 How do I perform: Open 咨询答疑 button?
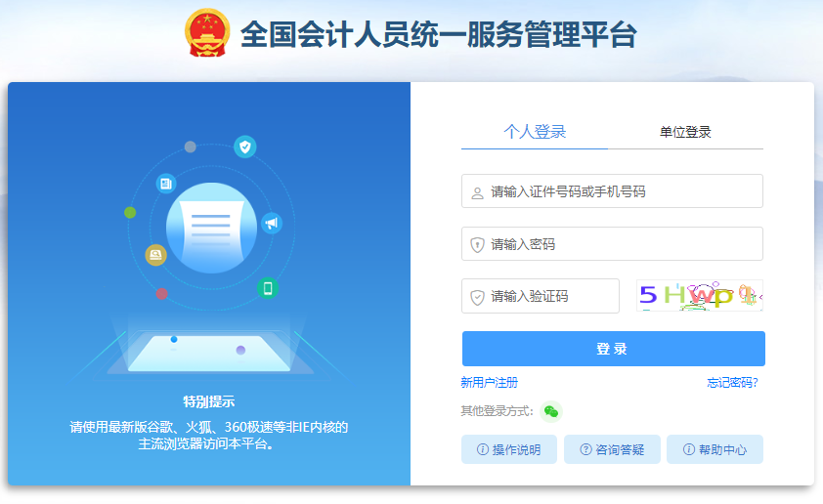coord(612,449)
